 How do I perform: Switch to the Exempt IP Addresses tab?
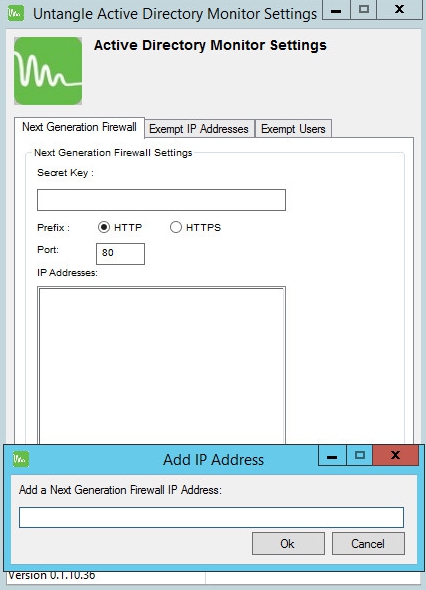point(199,129)
